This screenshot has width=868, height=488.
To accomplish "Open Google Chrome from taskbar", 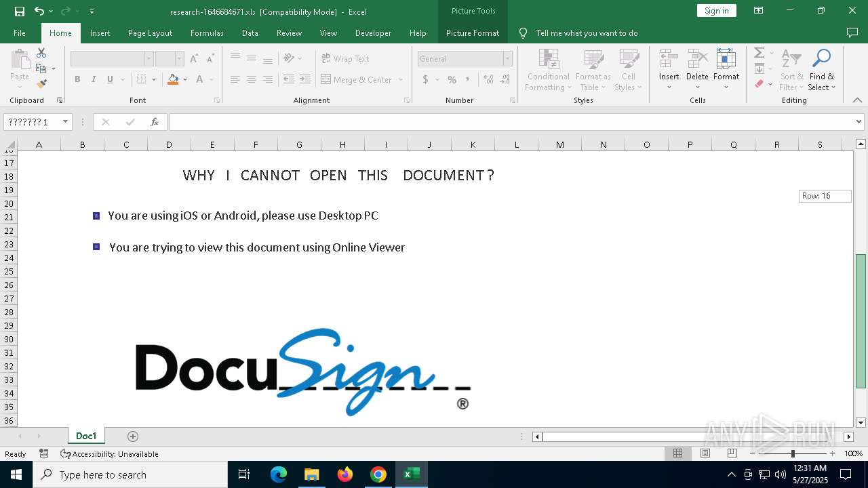I will click(x=378, y=474).
